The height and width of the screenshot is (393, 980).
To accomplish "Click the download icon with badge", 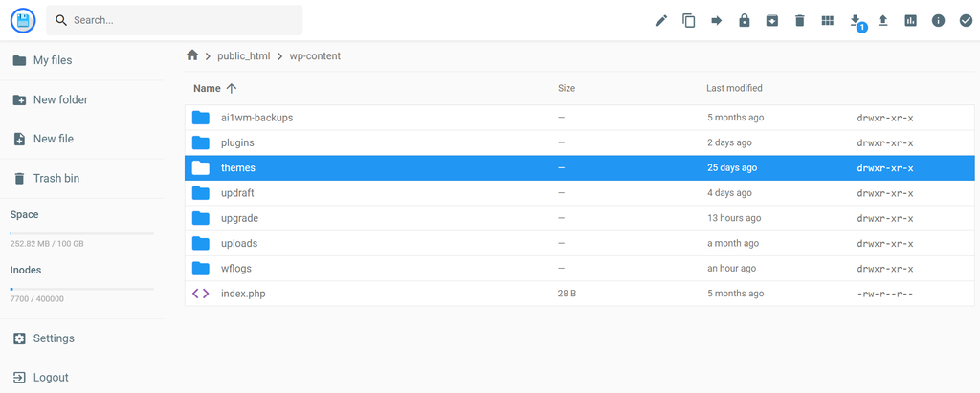I will tap(856, 20).
